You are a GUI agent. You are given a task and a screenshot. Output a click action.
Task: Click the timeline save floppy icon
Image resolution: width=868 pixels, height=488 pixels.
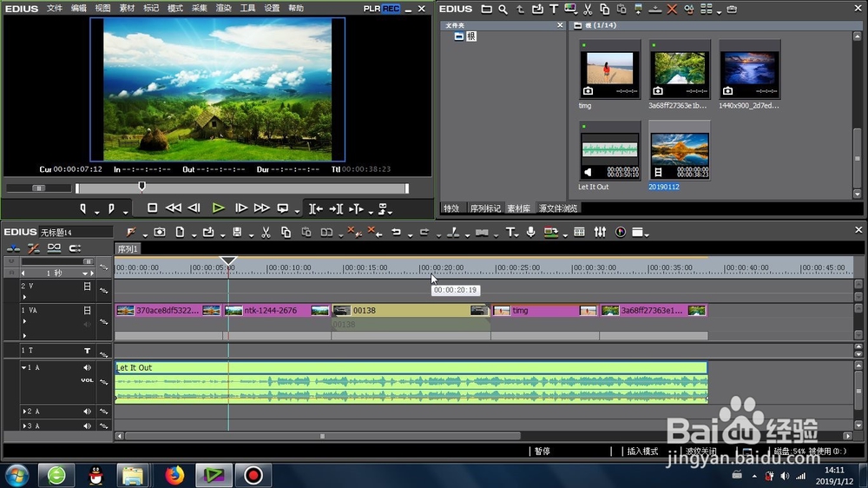click(x=237, y=232)
